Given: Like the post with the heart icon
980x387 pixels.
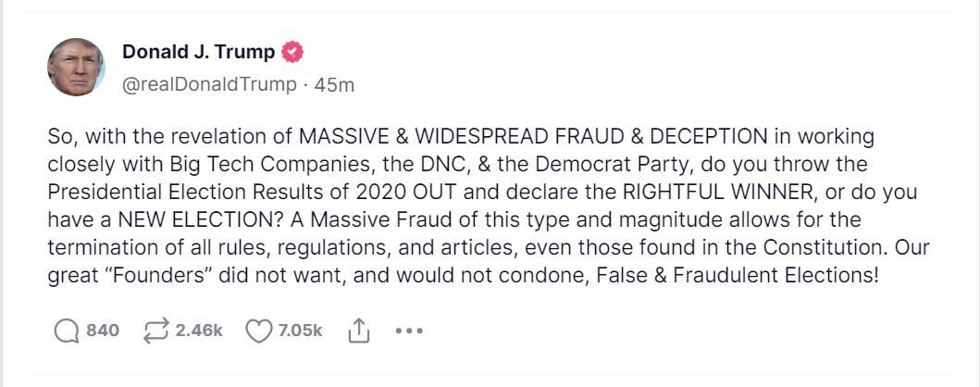Looking at the screenshot, I should [258, 331].
